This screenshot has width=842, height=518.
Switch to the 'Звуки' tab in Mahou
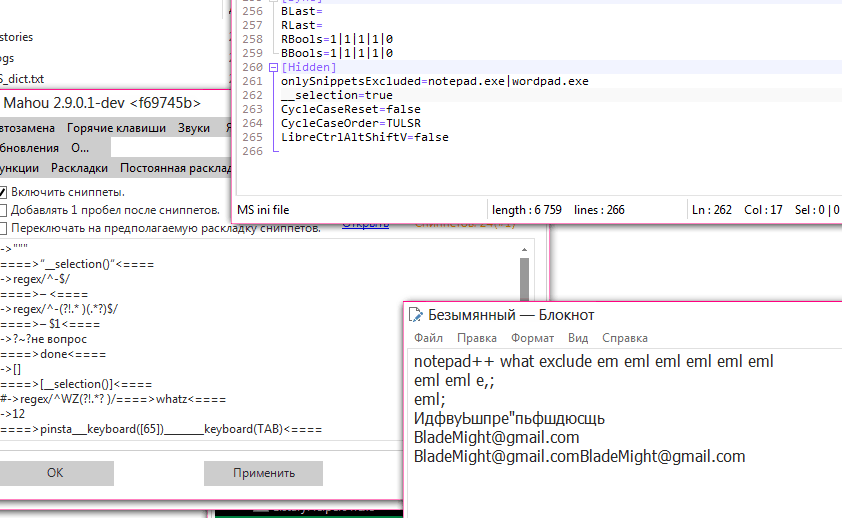pos(194,128)
